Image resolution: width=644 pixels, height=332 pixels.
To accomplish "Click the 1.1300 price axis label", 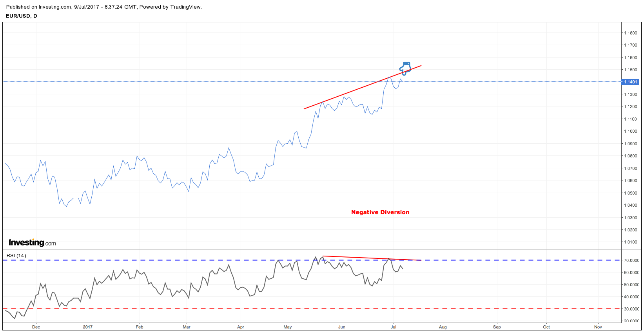I will 631,94.
